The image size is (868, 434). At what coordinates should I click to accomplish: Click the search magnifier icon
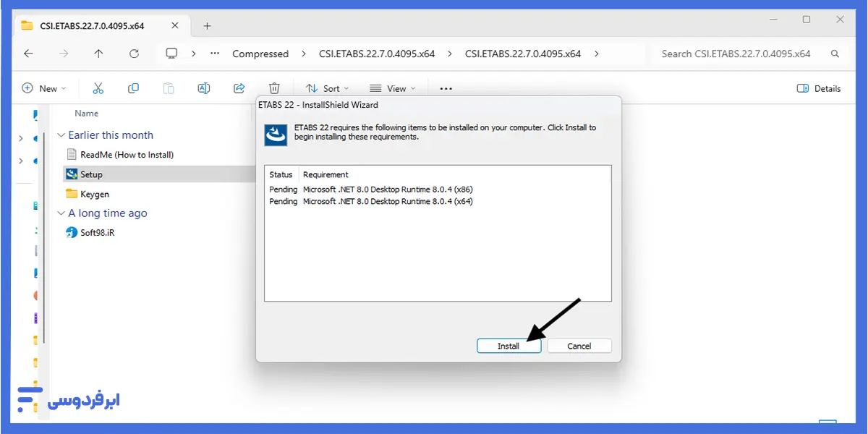tap(835, 54)
